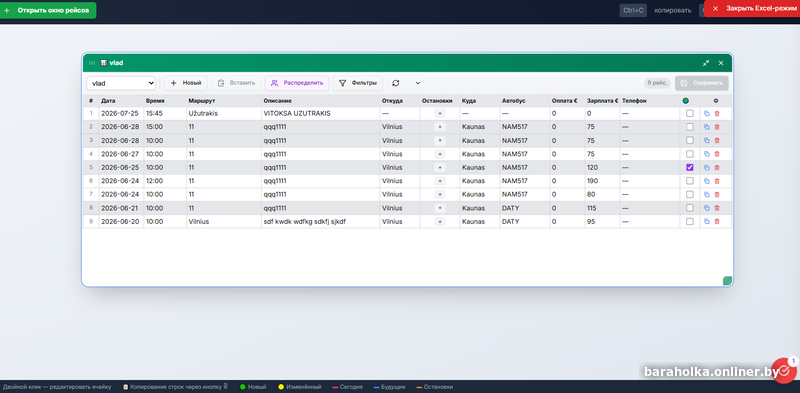This screenshot has width=800, height=393.
Task: Click the settings gear column header
Action: [716, 101]
